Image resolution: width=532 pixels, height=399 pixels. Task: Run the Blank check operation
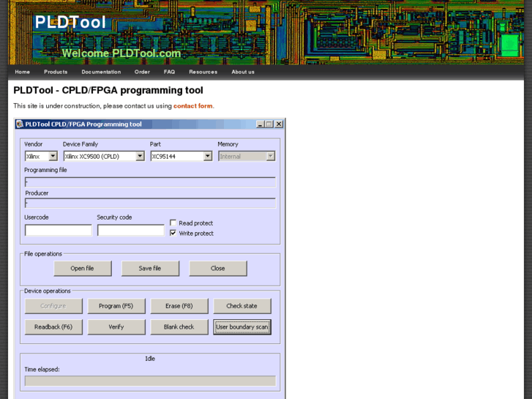[x=179, y=327]
